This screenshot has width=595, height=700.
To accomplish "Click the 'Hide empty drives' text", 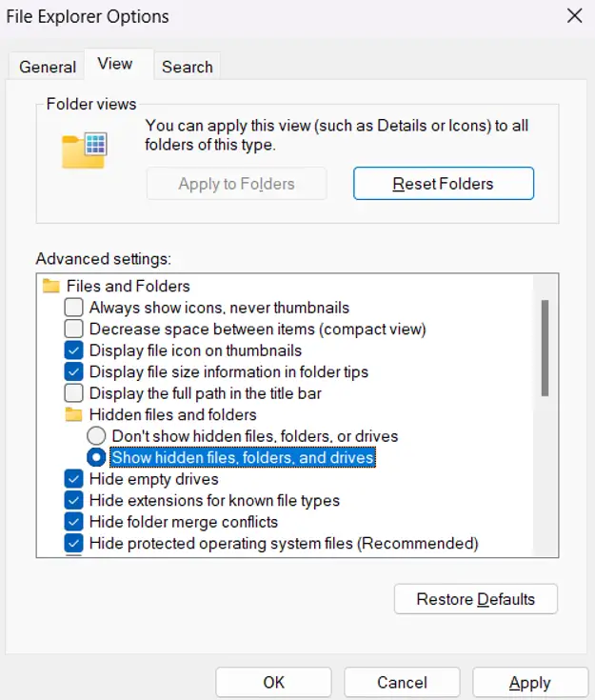I will (x=154, y=479).
